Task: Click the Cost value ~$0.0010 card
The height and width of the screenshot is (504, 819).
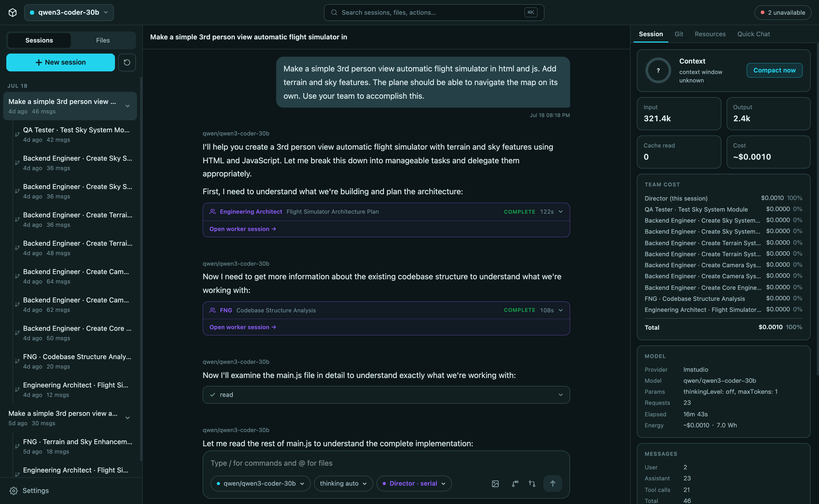Action: 768,152
